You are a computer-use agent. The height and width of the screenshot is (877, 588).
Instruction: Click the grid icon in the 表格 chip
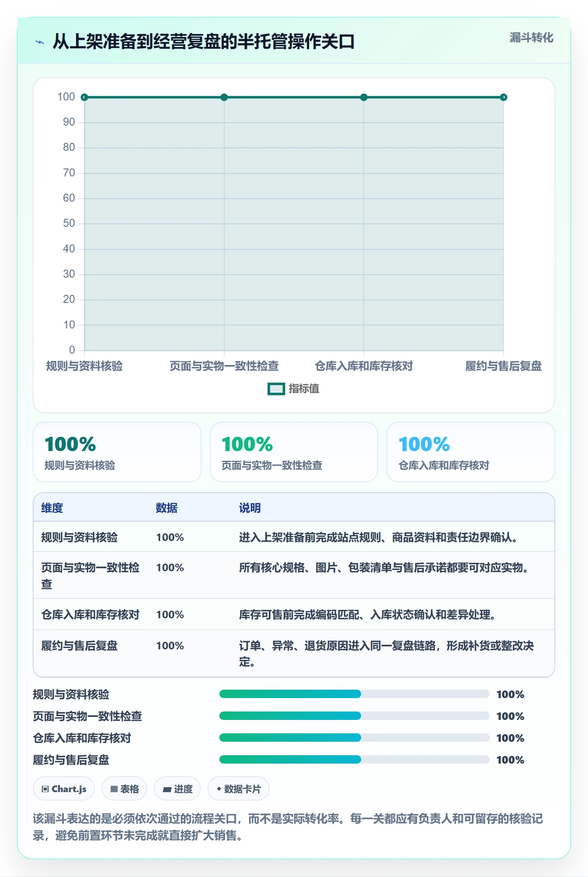(x=114, y=789)
